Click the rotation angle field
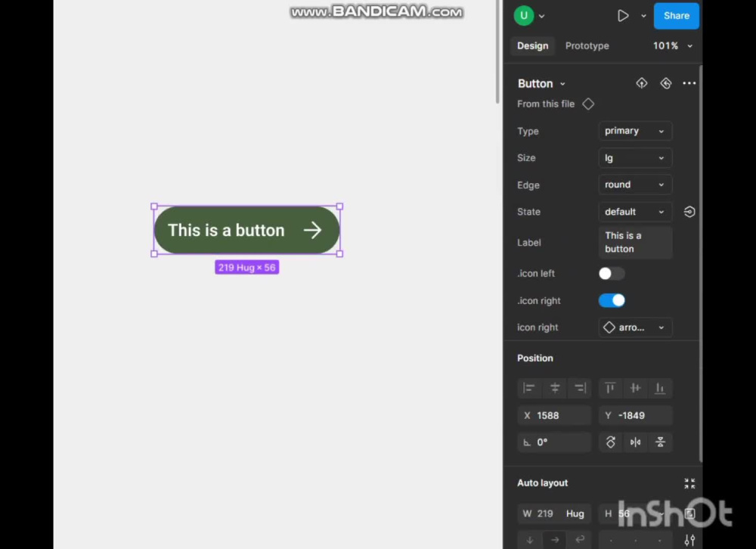Viewport: 756px width, 549px height. [x=554, y=442]
